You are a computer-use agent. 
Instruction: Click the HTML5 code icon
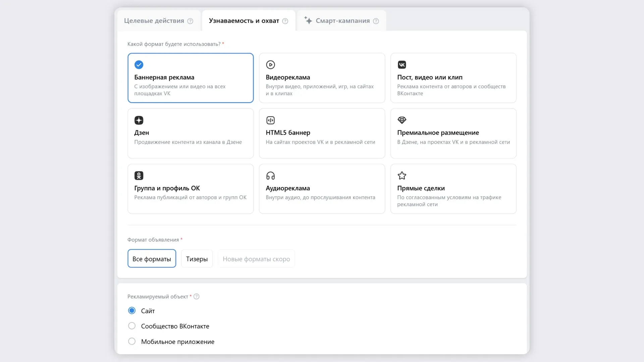(270, 120)
